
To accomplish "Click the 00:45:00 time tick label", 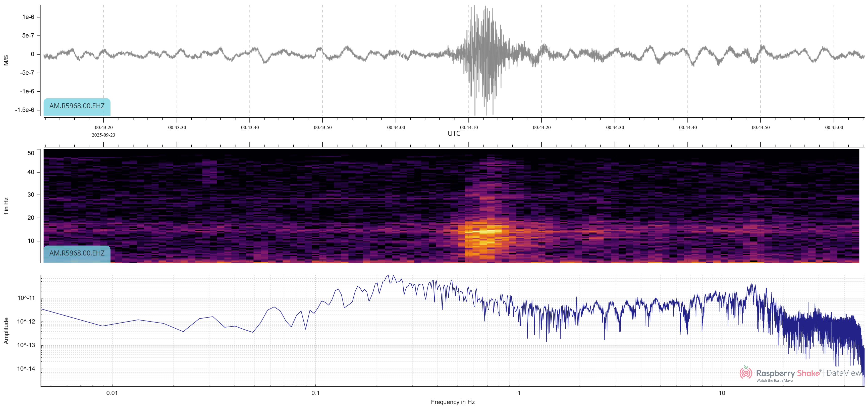I will (834, 127).
